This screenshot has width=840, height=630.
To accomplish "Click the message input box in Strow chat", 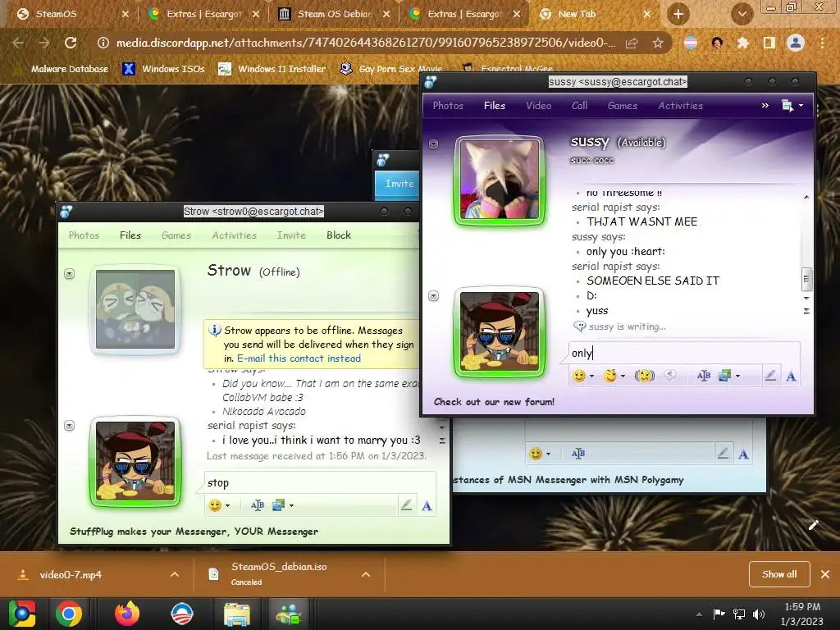I will click(321, 482).
